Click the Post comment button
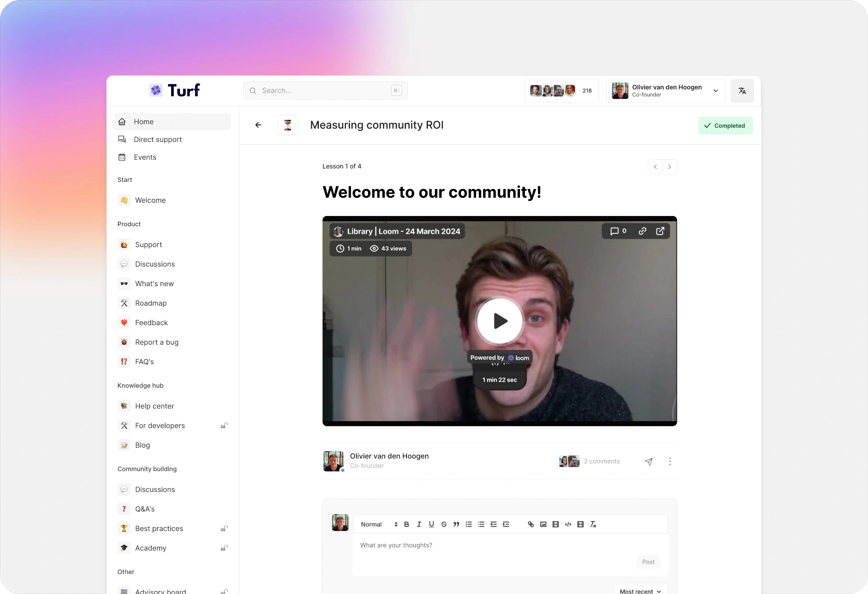This screenshot has width=868, height=594. [x=648, y=562]
